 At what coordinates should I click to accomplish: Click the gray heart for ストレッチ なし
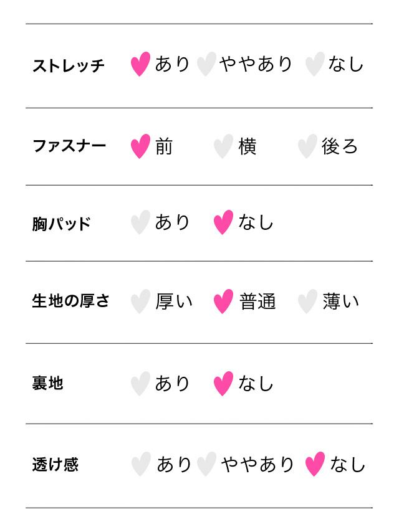[x=315, y=64]
